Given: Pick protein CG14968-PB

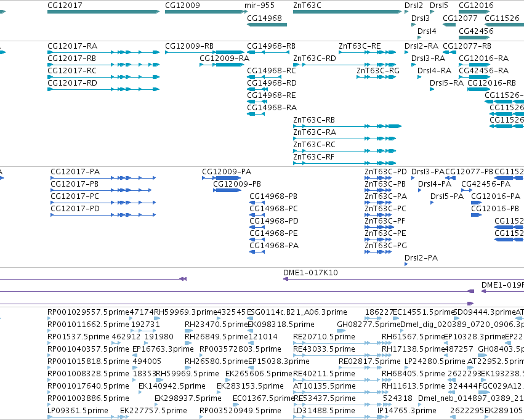Looking at the screenshot, I should click(273, 196).
